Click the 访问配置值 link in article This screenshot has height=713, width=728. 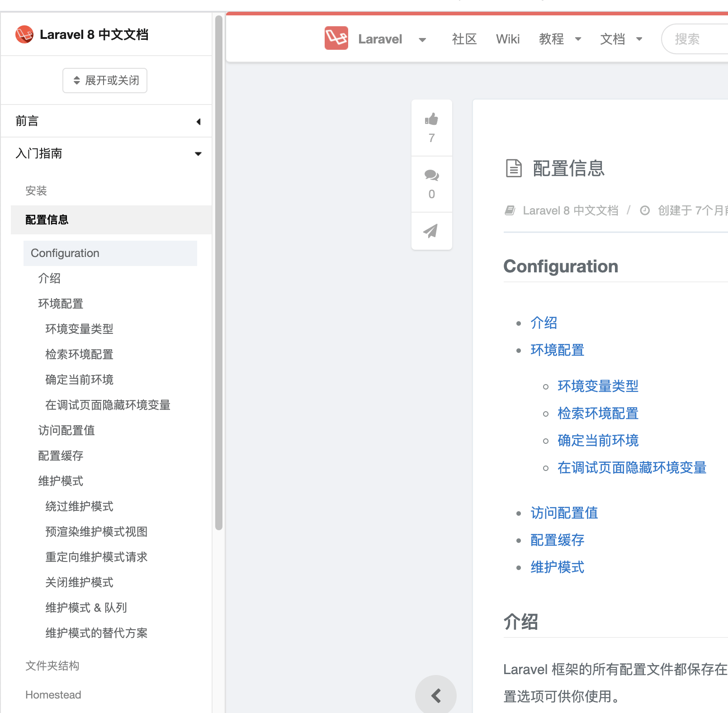(x=564, y=513)
